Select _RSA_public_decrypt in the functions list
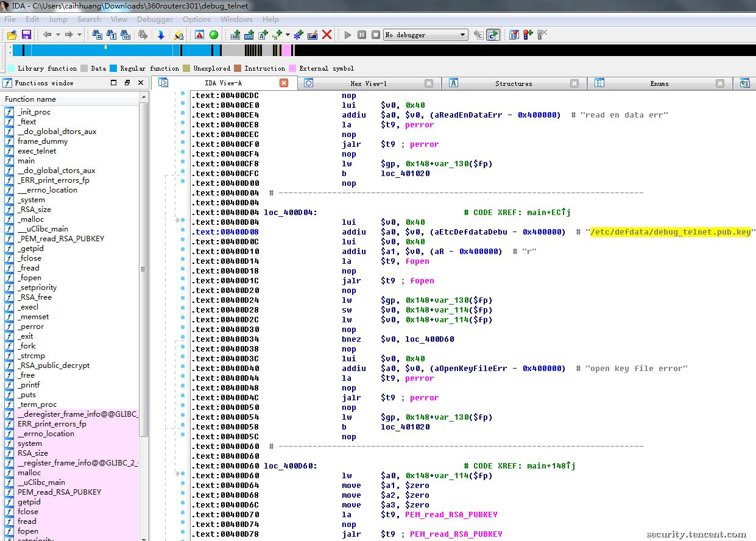The width and height of the screenshot is (756, 541). pos(54,366)
